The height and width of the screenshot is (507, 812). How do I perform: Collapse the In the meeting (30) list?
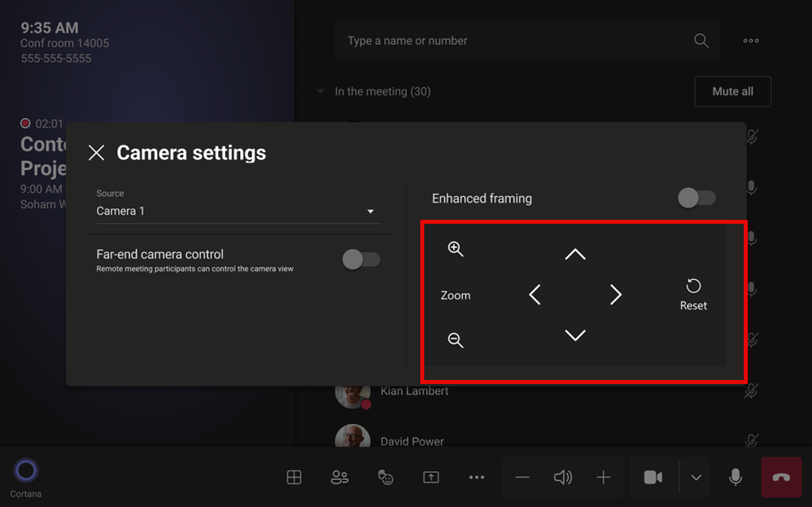click(321, 92)
